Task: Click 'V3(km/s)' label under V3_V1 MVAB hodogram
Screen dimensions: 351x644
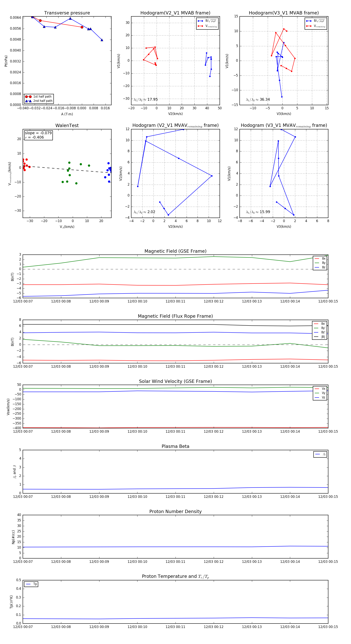Action: point(284,114)
